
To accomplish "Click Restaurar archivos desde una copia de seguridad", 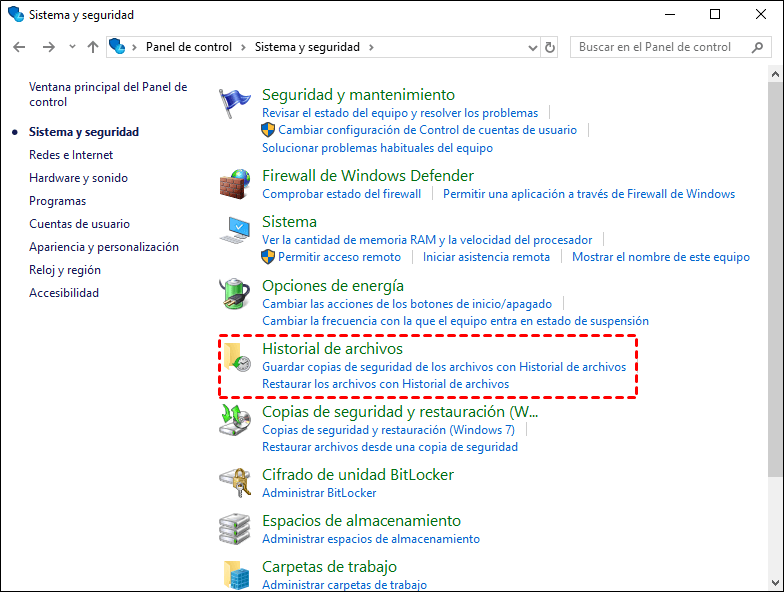I will point(390,447).
